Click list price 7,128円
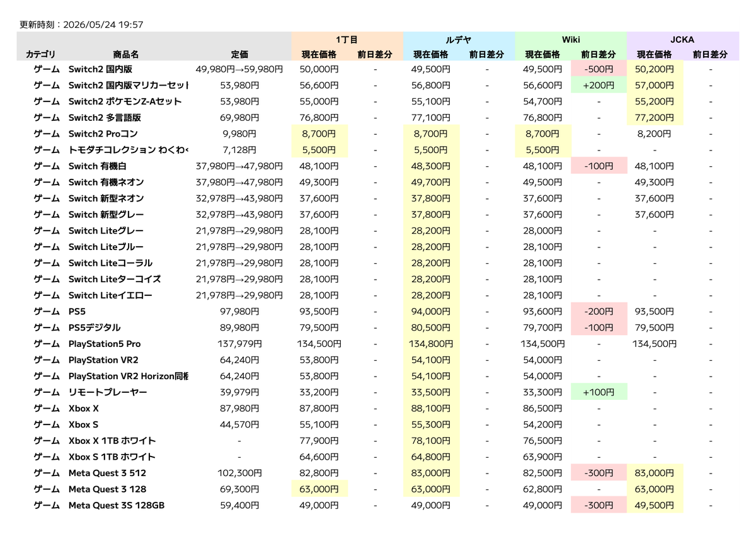Image resolution: width=756 pixels, height=534 pixels. 239,150
